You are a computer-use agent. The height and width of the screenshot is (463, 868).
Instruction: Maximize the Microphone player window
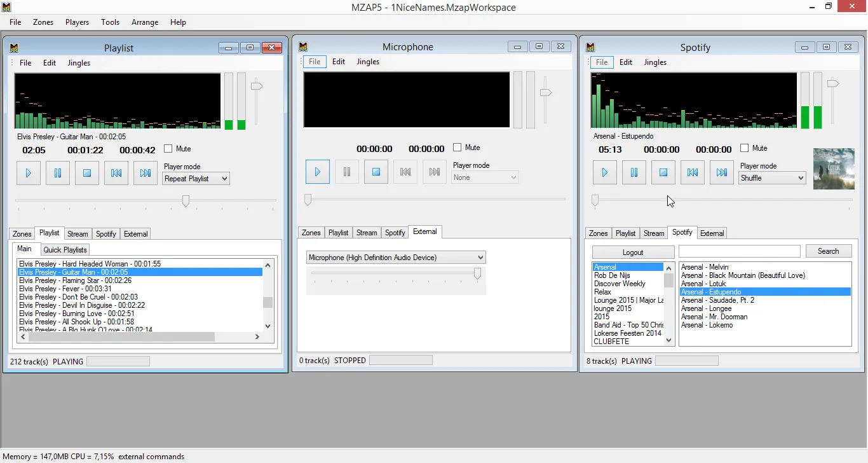click(x=539, y=46)
